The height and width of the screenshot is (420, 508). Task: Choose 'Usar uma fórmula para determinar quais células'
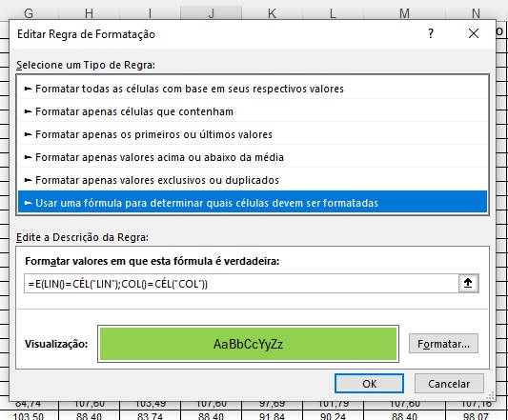point(253,203)
